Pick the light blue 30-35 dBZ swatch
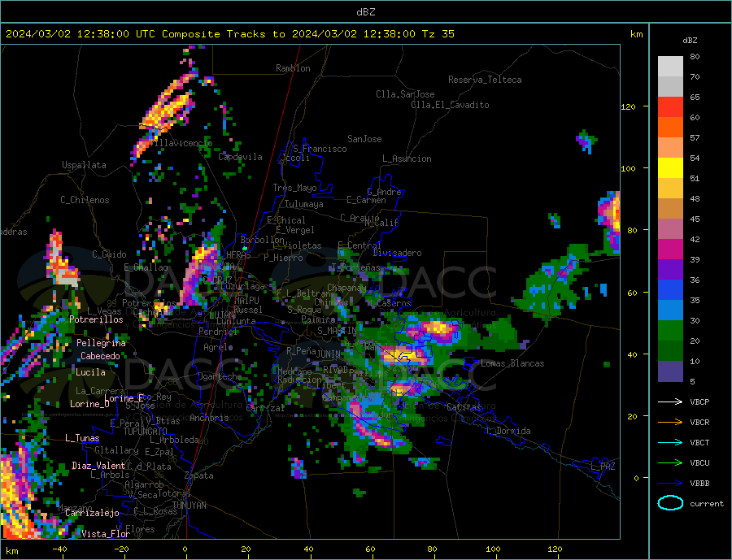Image resolution: width=732 pixels, height=560 pixels. (x=670, y=310)
